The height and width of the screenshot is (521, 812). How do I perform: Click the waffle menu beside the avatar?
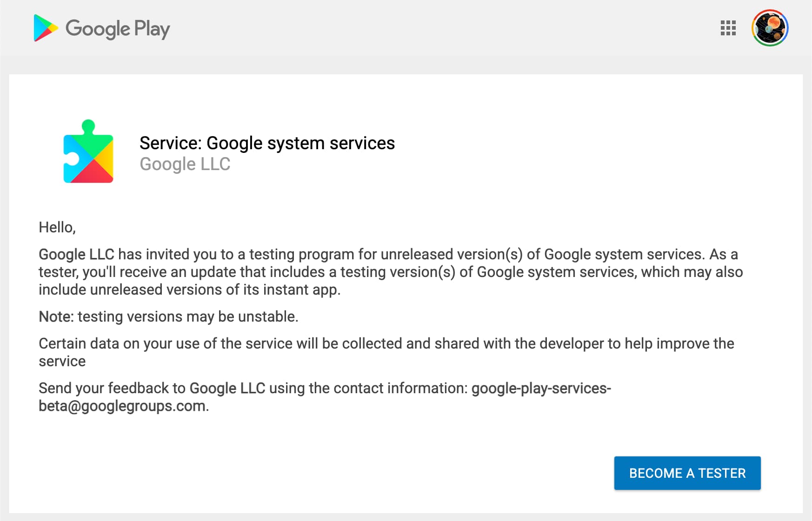coord(727,28)
